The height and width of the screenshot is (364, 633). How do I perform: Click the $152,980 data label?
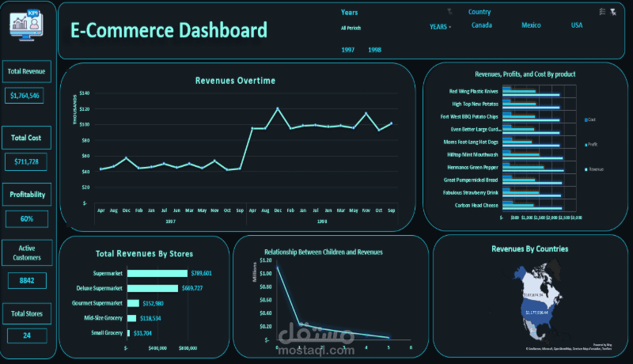(153, 304)
